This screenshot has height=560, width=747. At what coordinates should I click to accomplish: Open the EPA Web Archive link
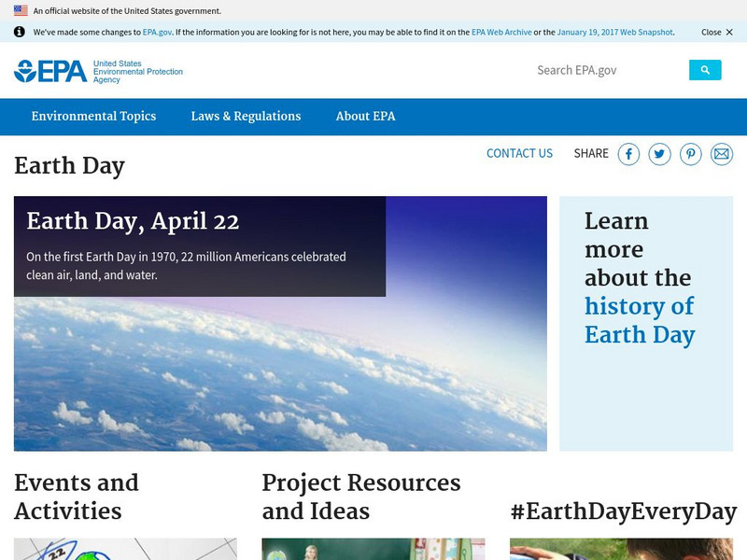coord(500,32)
